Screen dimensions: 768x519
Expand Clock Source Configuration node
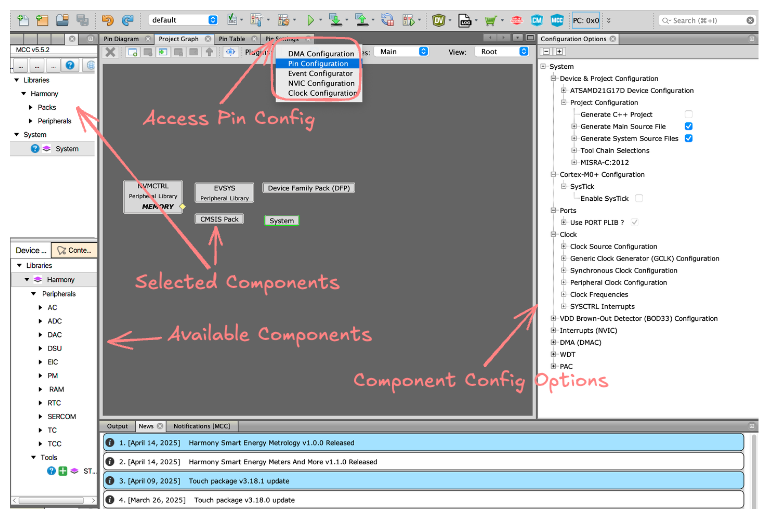[563, 246]
